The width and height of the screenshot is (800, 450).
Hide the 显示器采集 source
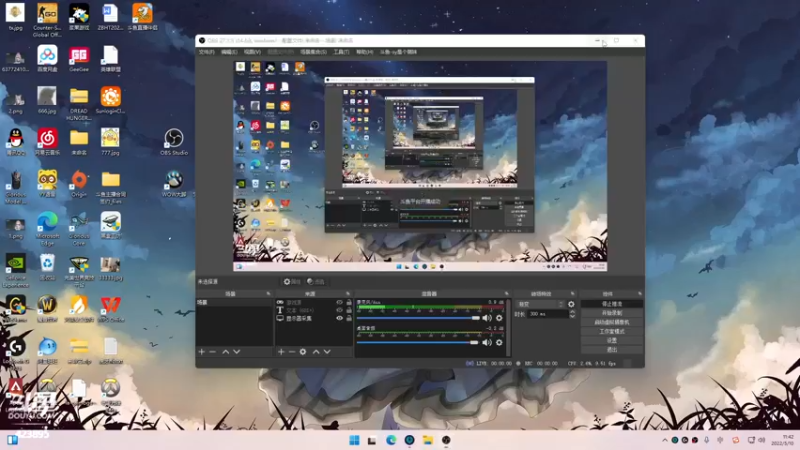click(339, 318)
